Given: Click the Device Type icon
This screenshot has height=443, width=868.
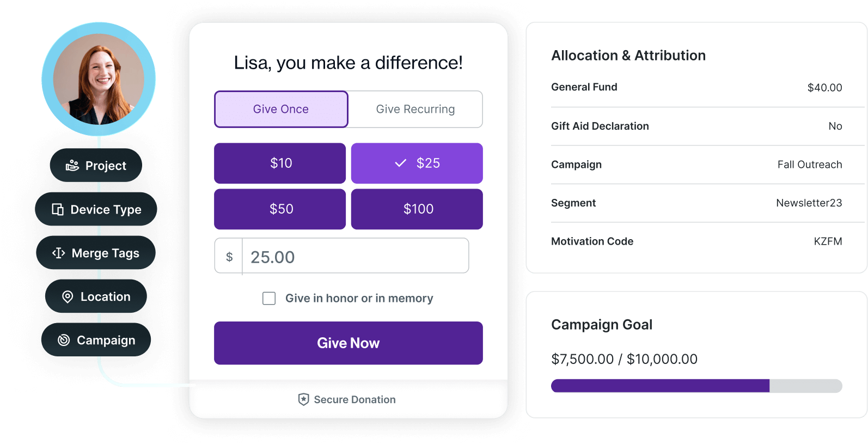Looking at the screenshot, I should [58, 210].
